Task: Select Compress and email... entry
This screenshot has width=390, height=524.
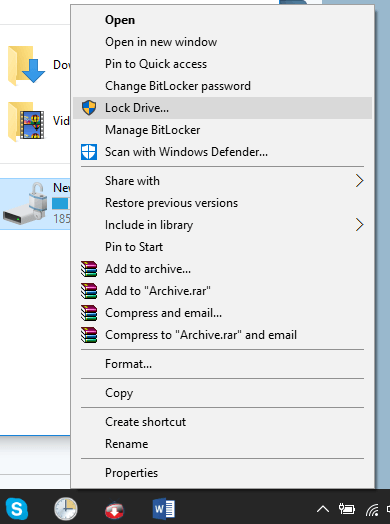Action: pyautogui.click(x=223, y=313)
